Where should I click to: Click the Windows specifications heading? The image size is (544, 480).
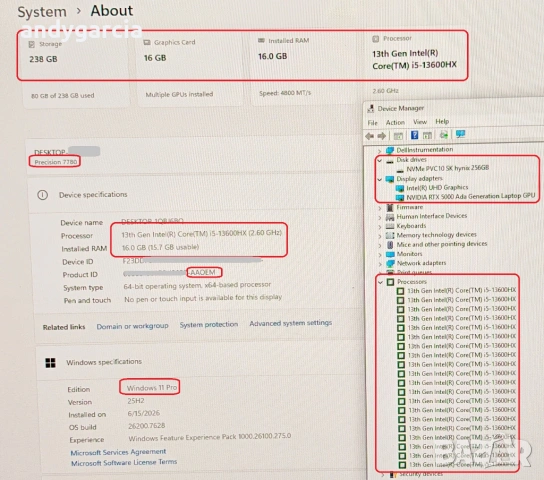[104, 362]
